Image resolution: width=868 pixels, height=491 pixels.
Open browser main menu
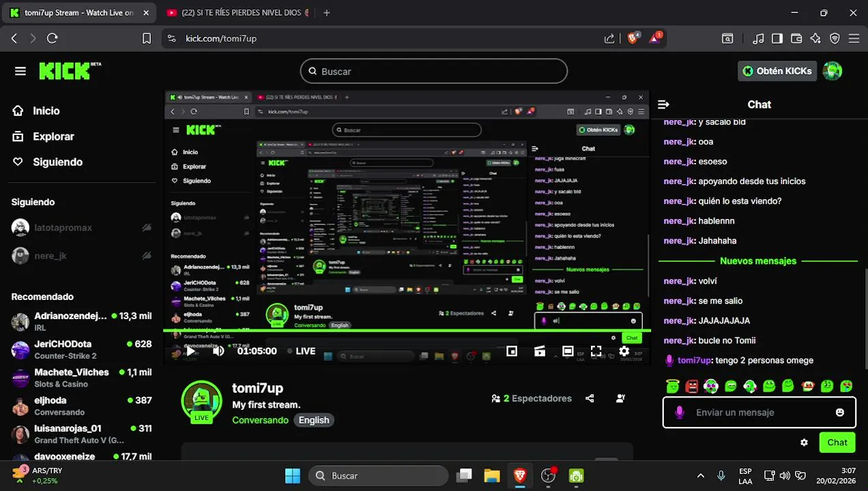click(x=854, y=39)
